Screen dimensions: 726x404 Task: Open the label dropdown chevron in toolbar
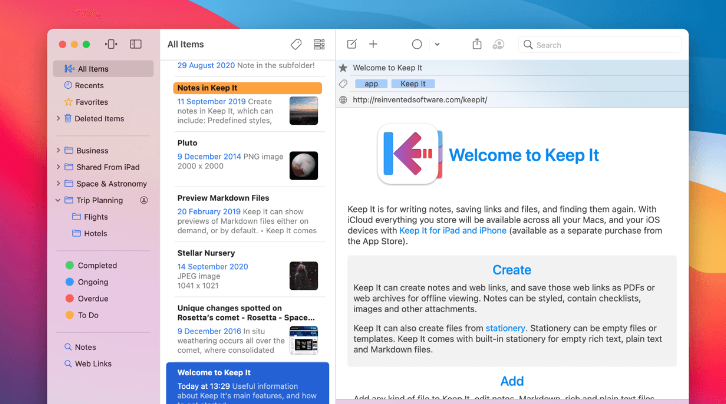(439, 45)
